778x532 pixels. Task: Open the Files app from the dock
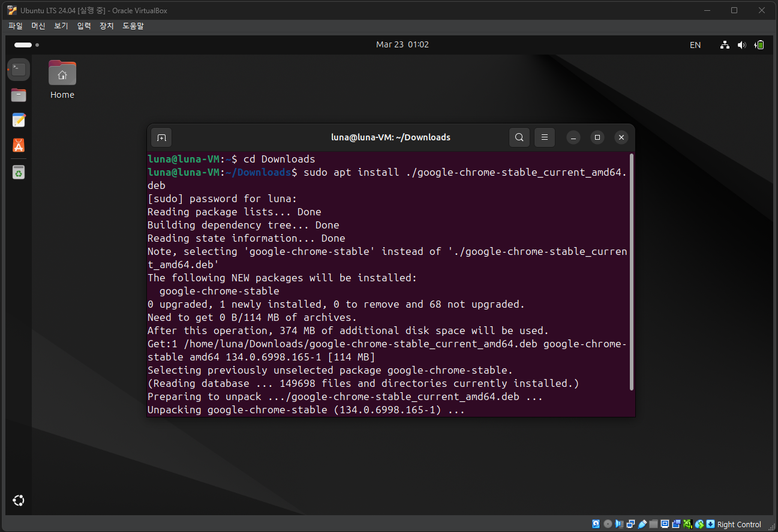point(19,95)
